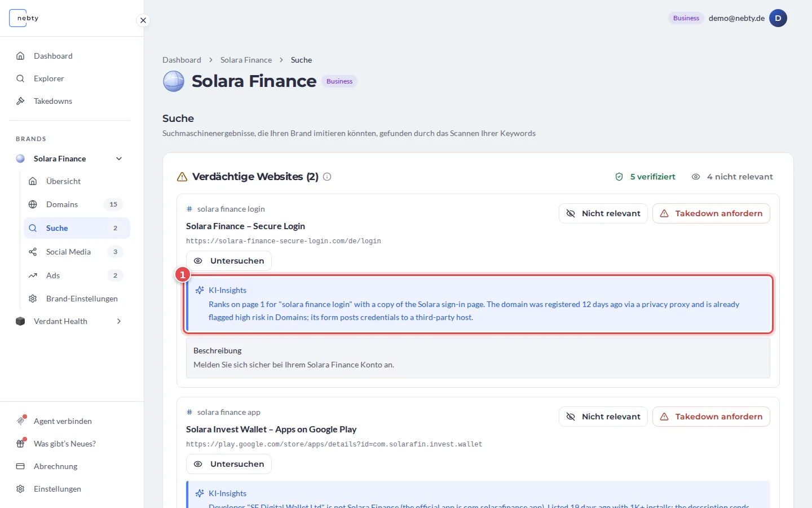Open Einstellungen in the sidebar
812x508 pixels.
[69, 489]
